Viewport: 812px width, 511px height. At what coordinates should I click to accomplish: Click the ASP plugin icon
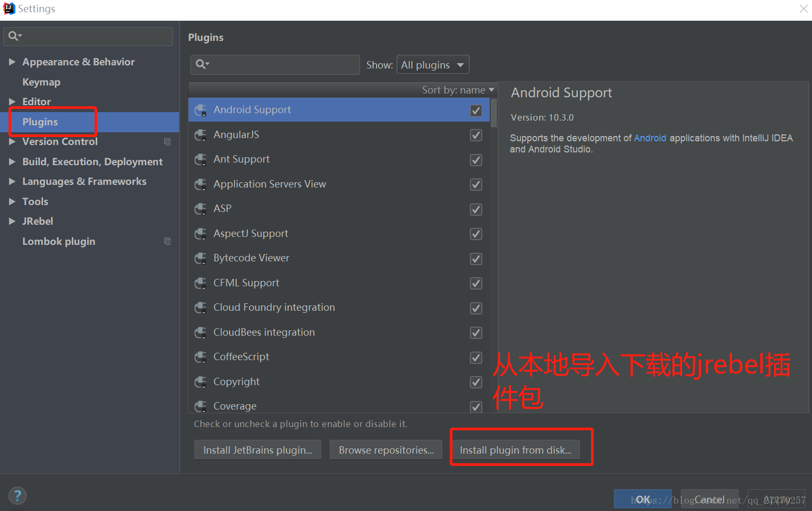coord(200,209)
